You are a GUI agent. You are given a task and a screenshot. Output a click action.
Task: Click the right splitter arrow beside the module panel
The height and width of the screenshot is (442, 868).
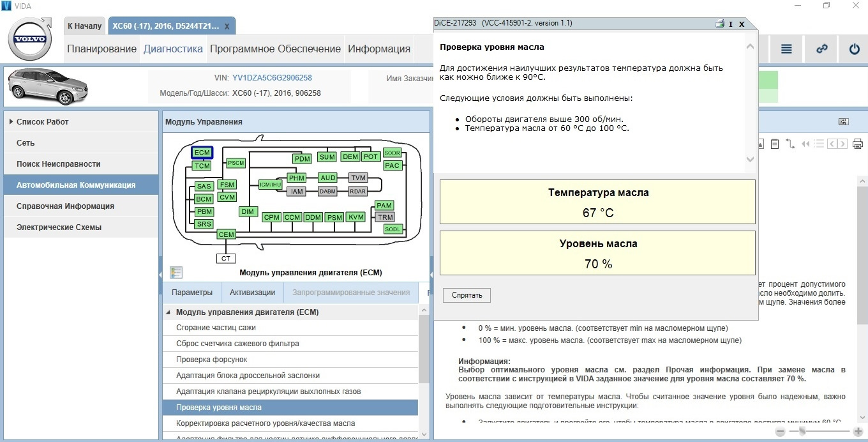point(431,275)
